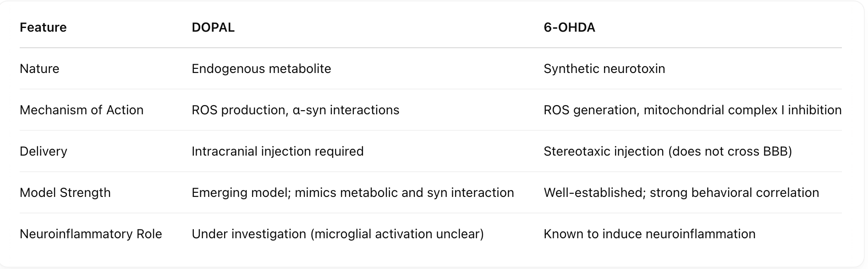This screenshot has height=269, width=868.
Task: Click ROS production, α-syn interactions cell
Action: coord(296,110)
